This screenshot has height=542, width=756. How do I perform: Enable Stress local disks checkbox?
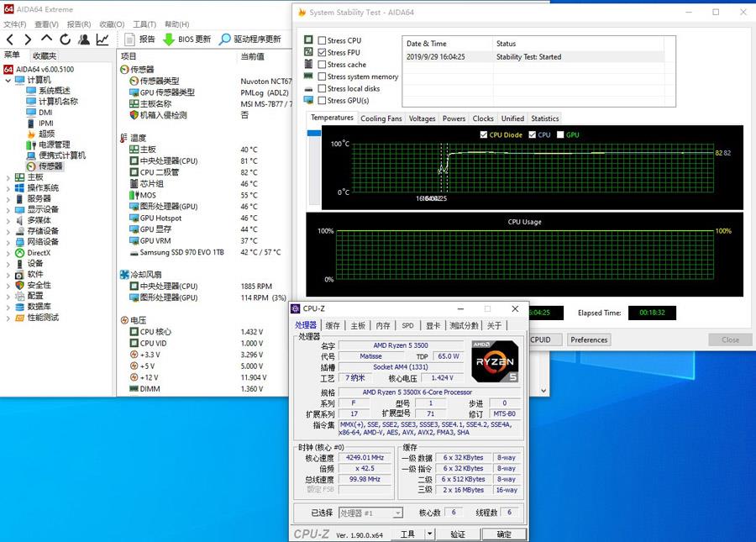(322, 89)
